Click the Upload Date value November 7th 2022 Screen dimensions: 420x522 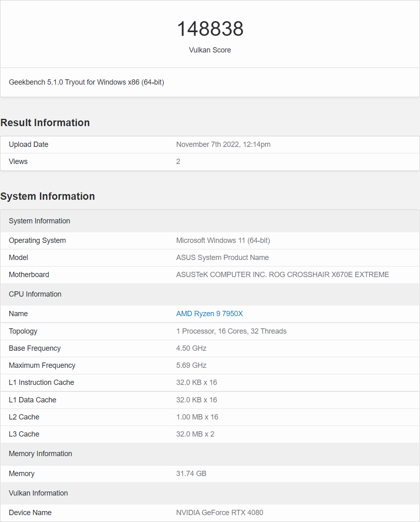coord(223,144)
